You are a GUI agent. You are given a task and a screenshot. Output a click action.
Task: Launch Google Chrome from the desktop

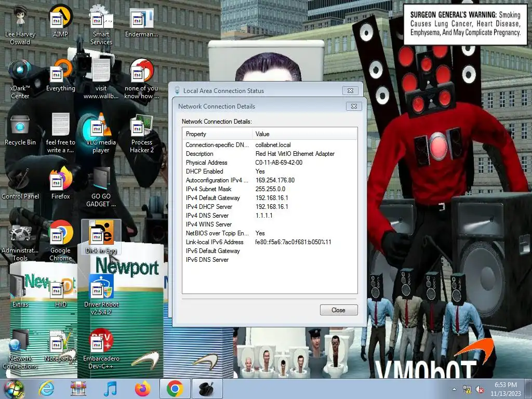point(60,242)
